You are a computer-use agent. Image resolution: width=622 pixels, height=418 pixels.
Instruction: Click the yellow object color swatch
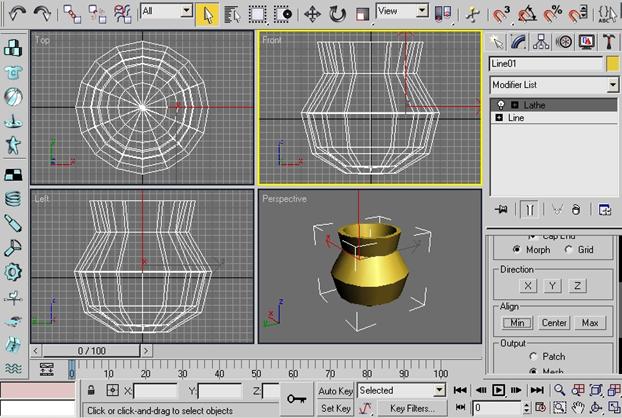coord(612,63)
